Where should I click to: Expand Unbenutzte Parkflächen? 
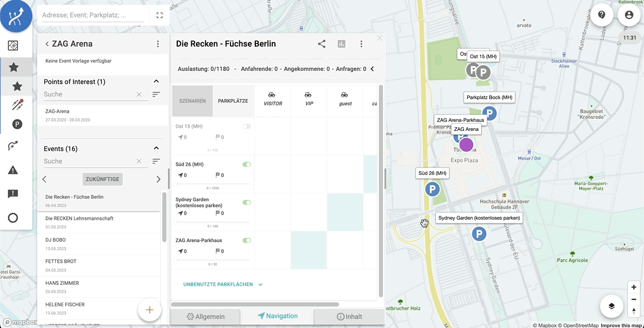click(223, 285)
